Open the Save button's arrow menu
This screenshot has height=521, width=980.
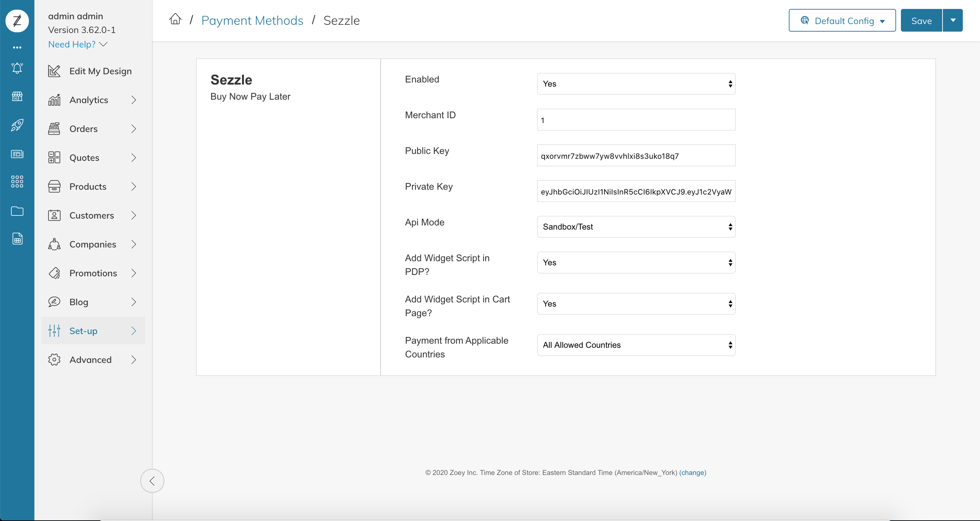click(952, 21)
